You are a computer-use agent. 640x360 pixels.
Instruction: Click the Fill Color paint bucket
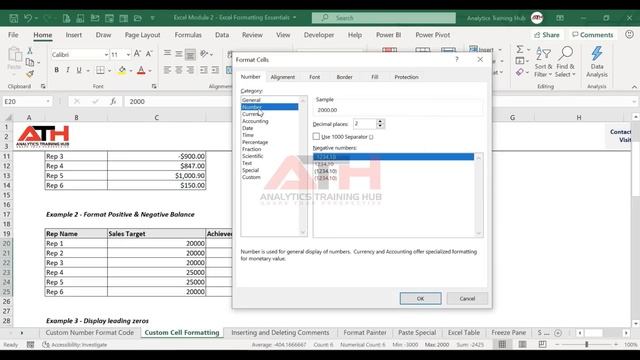pyautogui.click(x=122, y=70)
